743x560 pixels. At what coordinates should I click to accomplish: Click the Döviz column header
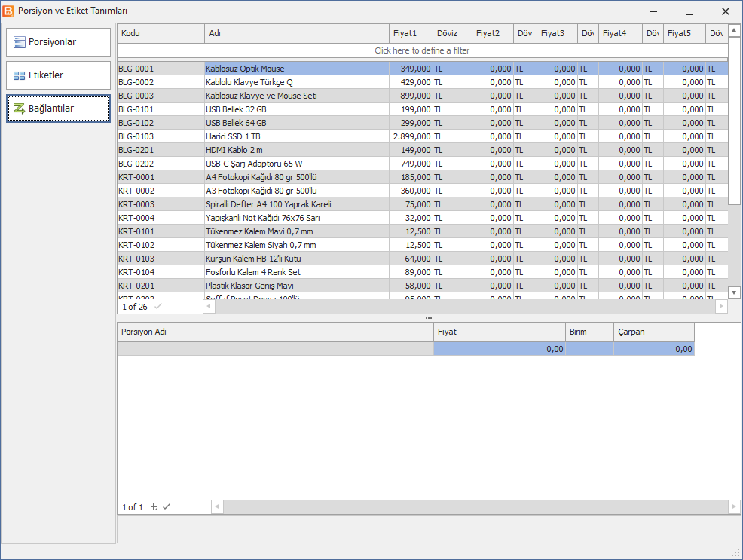coord(453,34)
